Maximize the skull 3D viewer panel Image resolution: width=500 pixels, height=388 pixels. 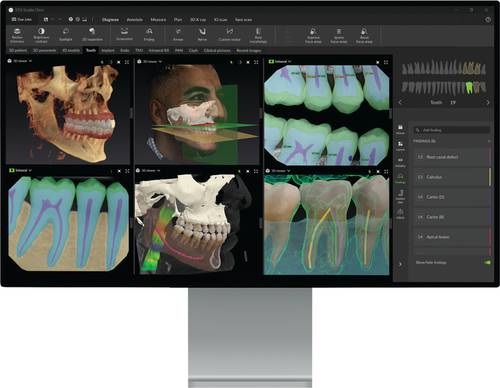(x=127, y=62)
